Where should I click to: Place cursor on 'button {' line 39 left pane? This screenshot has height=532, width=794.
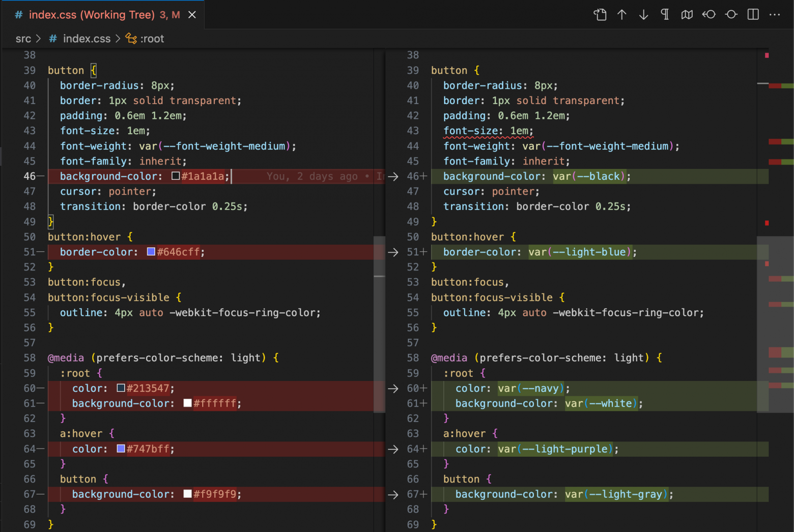point(72,70)
